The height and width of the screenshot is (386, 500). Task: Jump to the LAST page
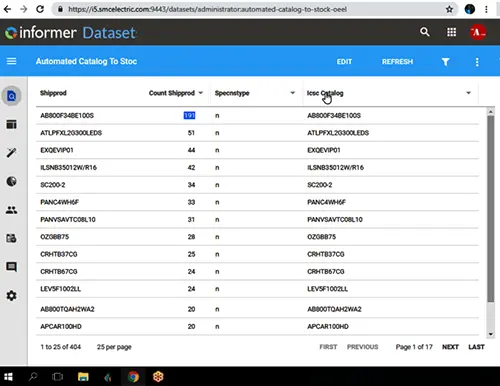tap(476, 347)
